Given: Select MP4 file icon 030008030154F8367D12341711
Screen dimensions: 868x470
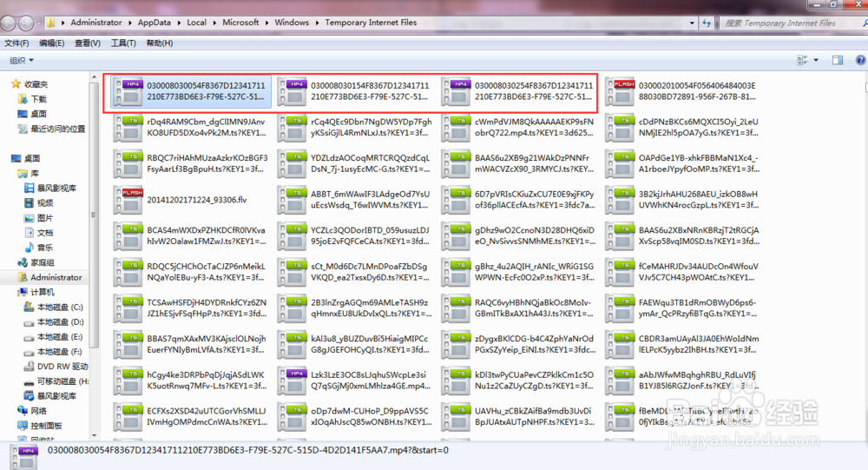Looking at the screenshot, I should tap(293, 91).
